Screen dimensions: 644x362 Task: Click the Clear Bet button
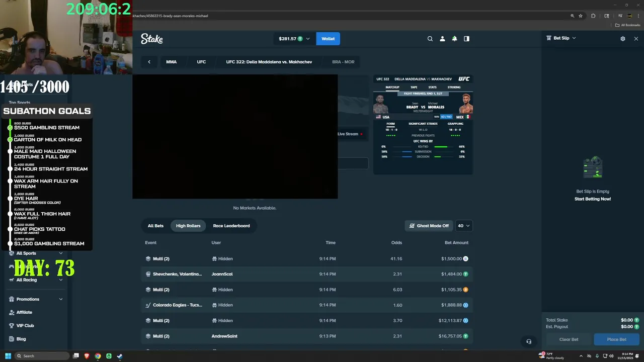[x=569, y=339]
